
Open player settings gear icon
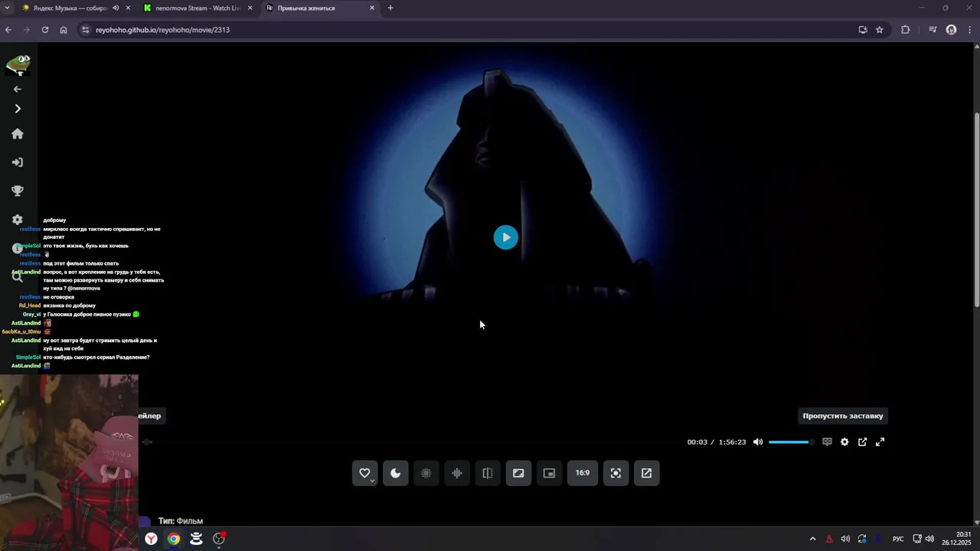(844, 442)
